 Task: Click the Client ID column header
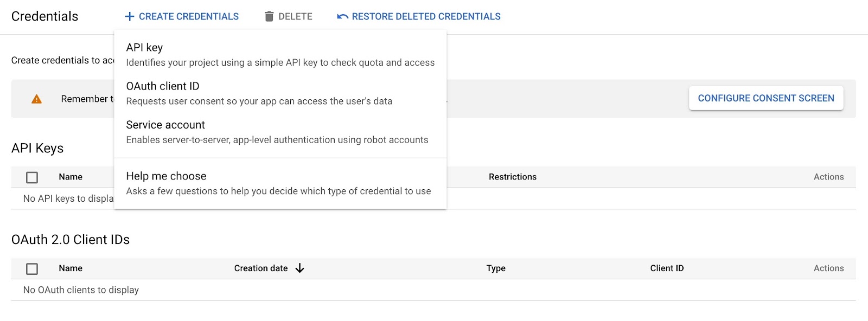coord(667,268)
